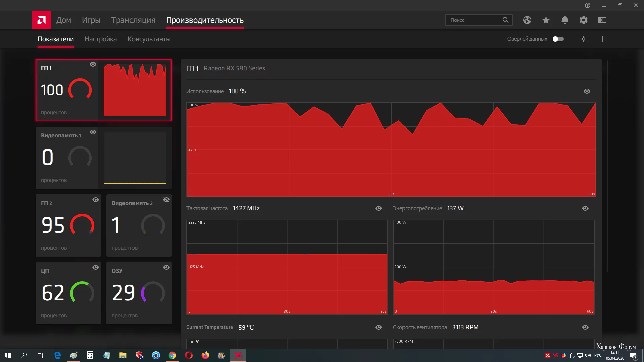Click the AMD logo home icon
Viewport: 644px width, 362px height.
[42, 20]
